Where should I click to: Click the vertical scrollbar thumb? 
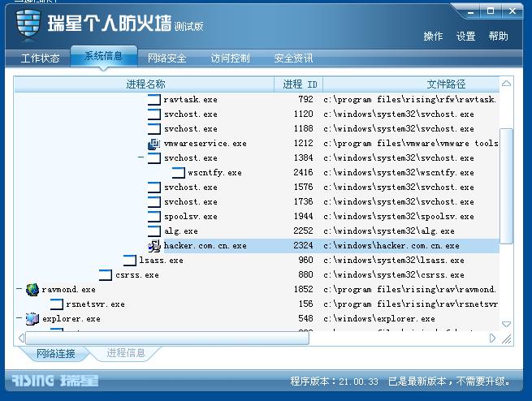506,186
